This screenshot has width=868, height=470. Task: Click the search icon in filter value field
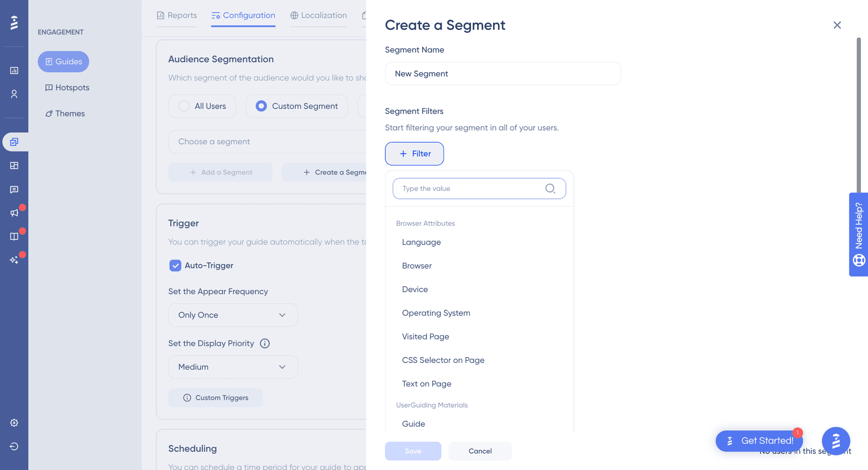pos(550,189)
